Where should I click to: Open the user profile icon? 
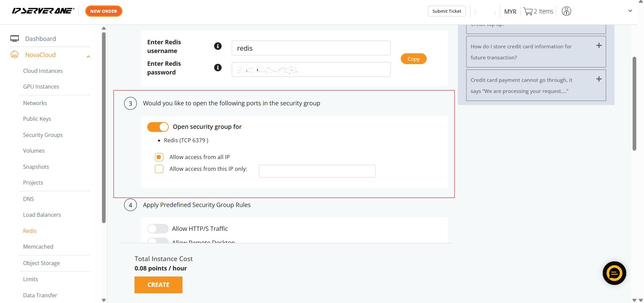[566, 11]
